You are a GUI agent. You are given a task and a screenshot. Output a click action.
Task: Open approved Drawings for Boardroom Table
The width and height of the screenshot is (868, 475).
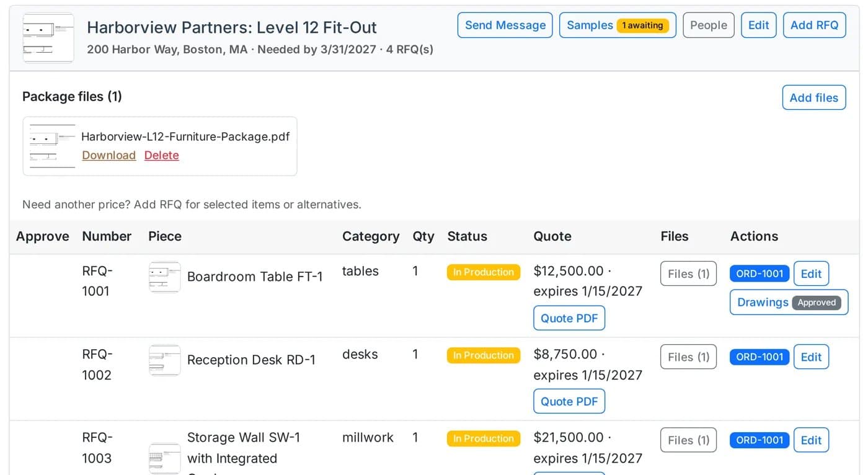(x=789, y=302)
